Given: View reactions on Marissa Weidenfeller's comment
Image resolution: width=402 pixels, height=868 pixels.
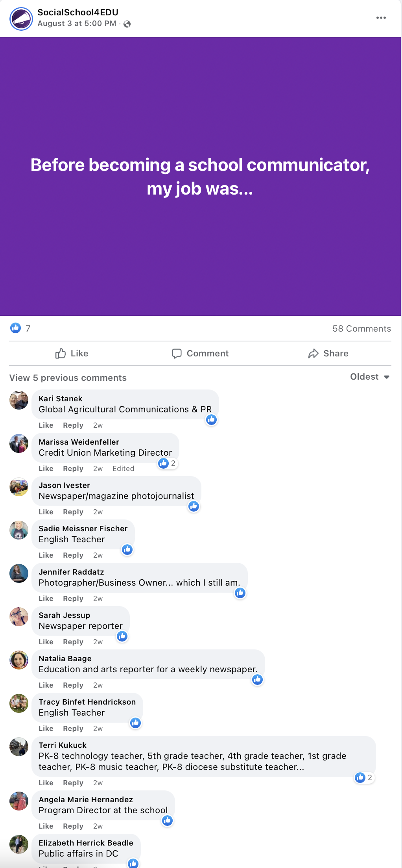Looking at the screenshot, I should pos(168,463).
